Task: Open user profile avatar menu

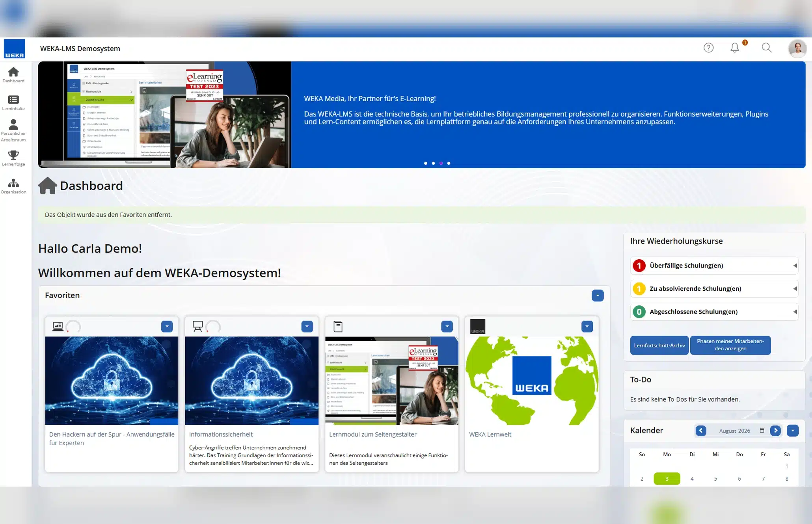Action: [797, 48]
